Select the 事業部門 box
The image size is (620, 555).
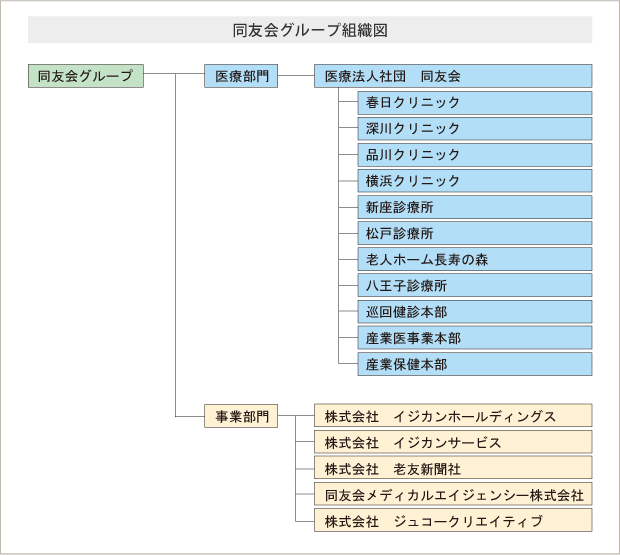click(241, 416)
